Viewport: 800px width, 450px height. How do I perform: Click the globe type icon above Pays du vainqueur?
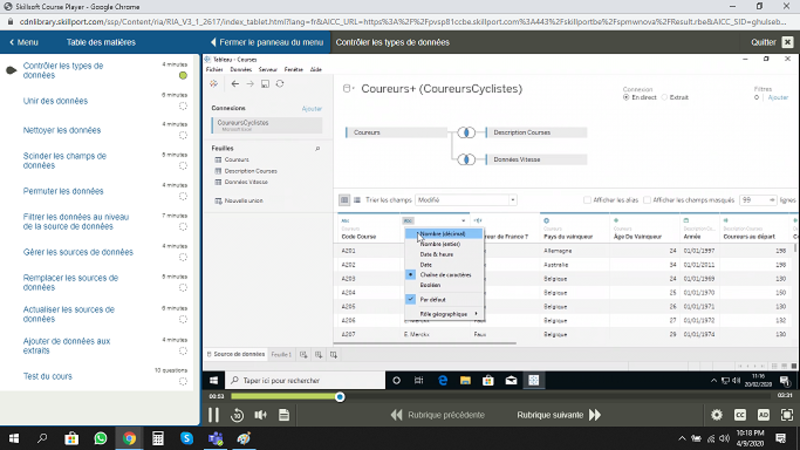(x=546, y=221)
